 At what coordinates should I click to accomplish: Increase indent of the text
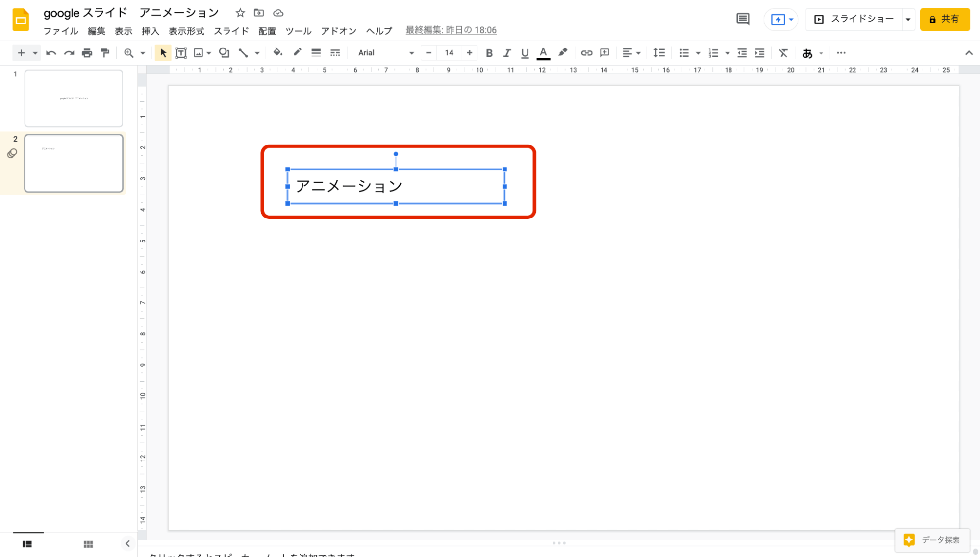coord(760,53)
